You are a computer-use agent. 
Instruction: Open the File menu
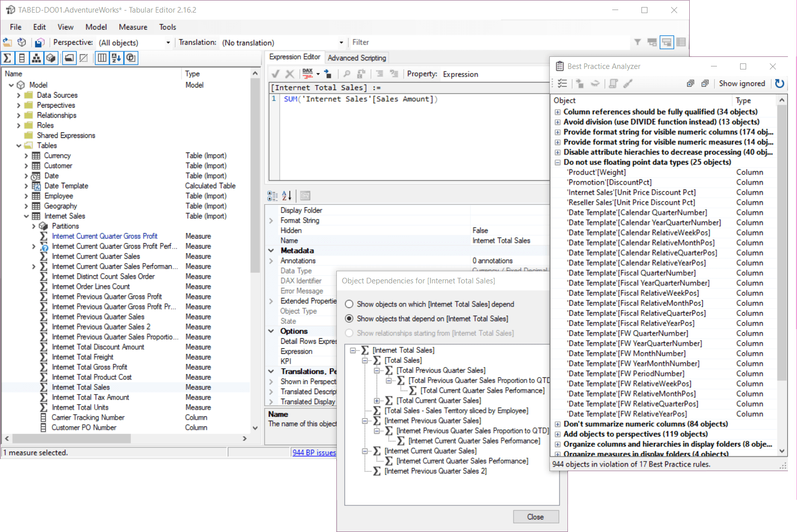(16, 27)
